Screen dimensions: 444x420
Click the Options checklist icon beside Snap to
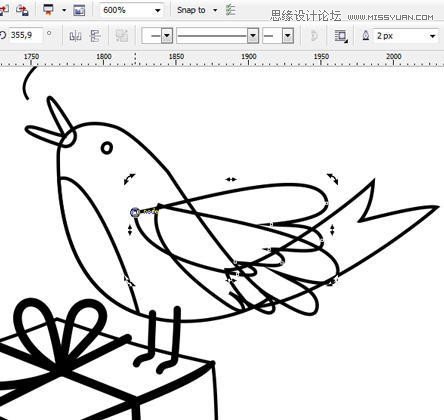(x=230, y=10)
